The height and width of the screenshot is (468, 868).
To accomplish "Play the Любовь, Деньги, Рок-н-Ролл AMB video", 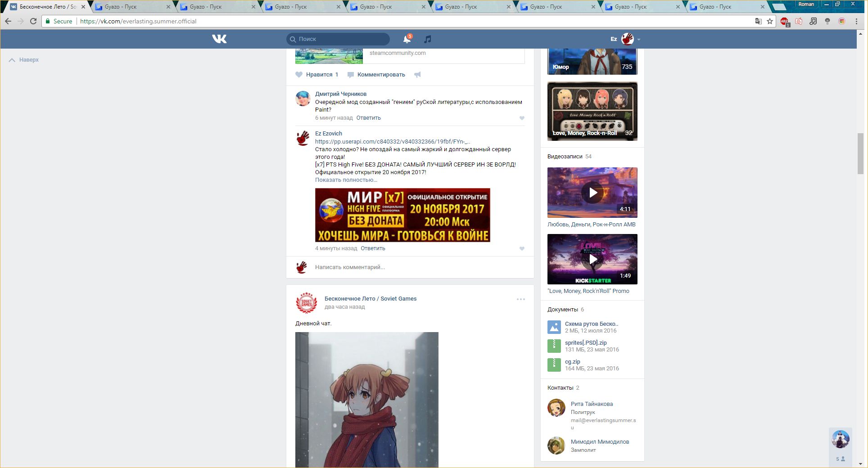I will [592, 193].
